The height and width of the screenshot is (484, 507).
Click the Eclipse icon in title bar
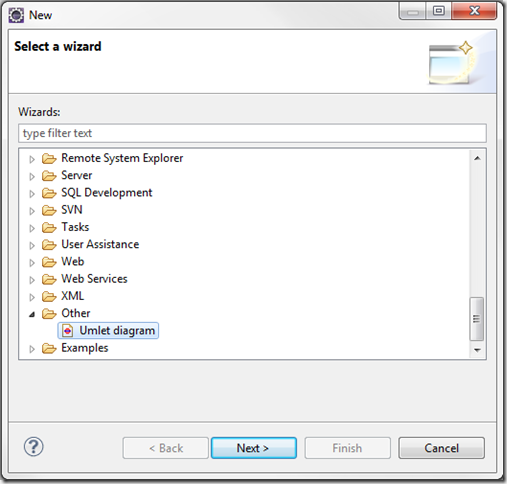[x=16, y=15]
